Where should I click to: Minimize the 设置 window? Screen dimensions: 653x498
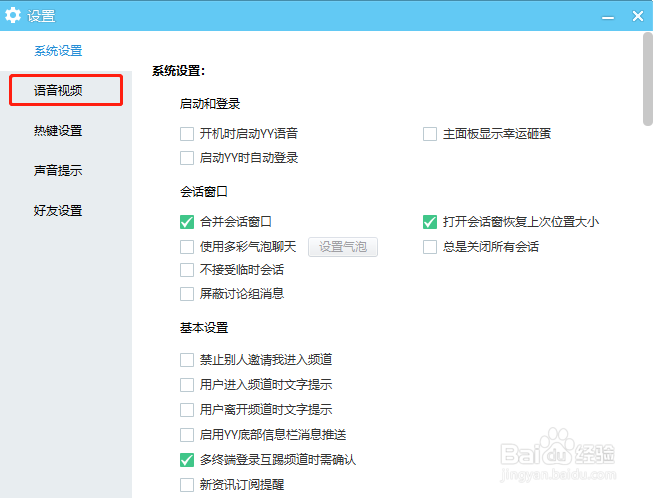(608, 17)
